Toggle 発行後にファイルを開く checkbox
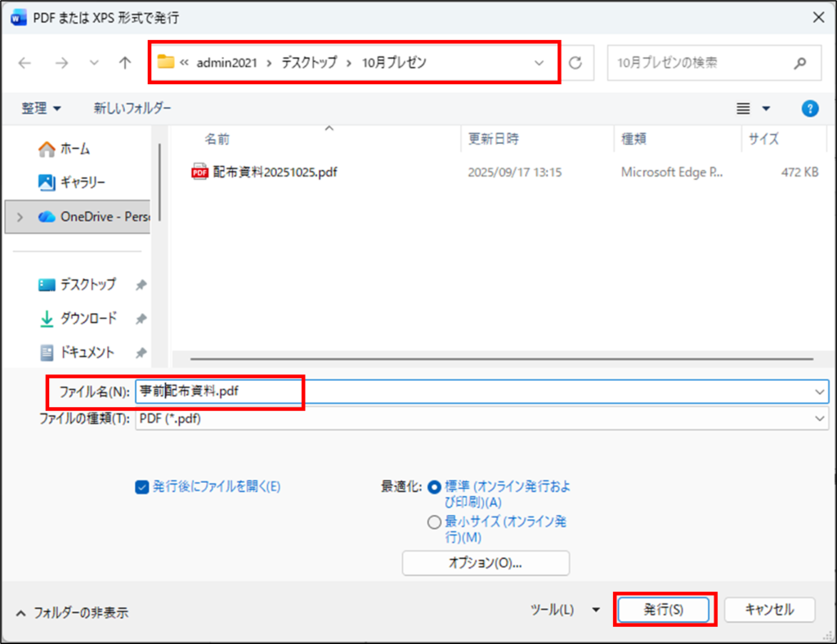The image size is (837, 644). (x=141, y=486)
